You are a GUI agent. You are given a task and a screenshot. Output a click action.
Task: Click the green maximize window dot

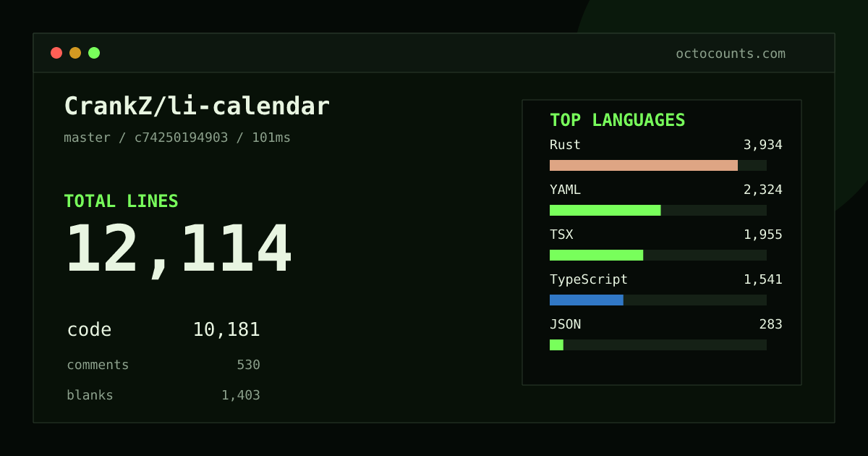tap(94, 53)
